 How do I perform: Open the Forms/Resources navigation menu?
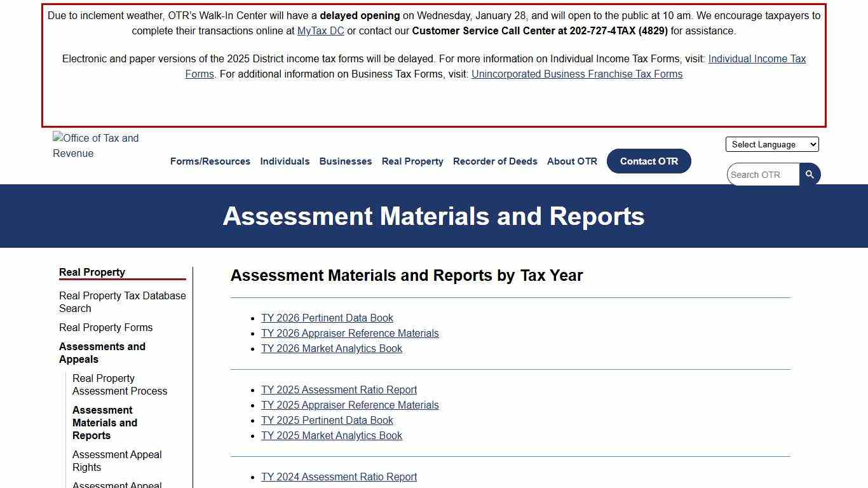(210, 161)
